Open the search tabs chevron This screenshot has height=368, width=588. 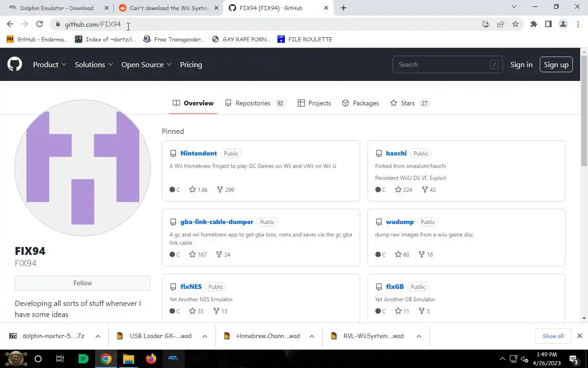[514, 6]
